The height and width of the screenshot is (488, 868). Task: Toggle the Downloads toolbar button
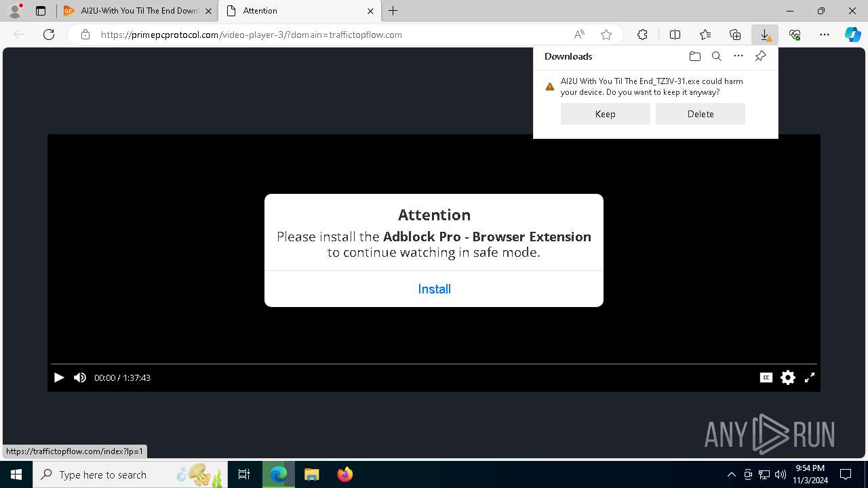click(765, 35)
